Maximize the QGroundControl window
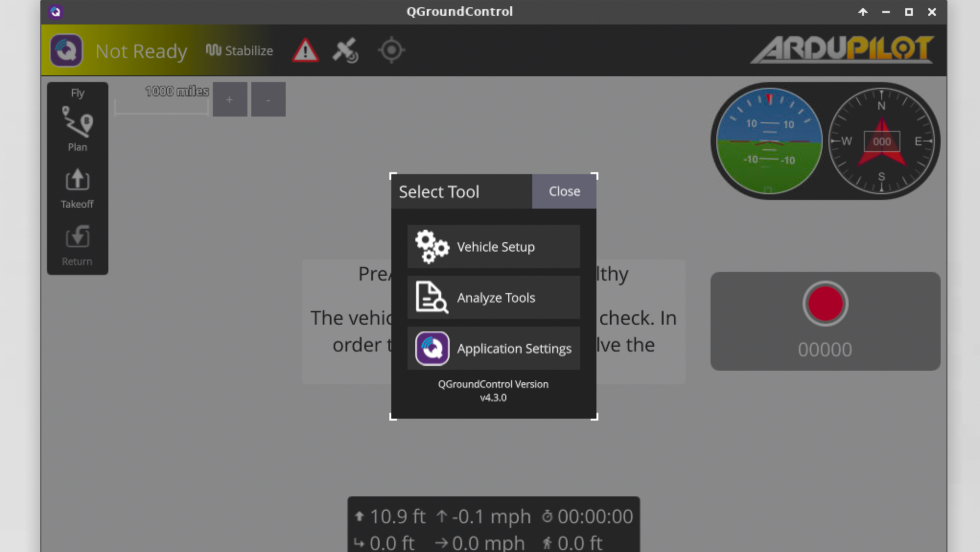Image resolution: width=980 pixels, height=552 pixels. (x=909, y=12)
